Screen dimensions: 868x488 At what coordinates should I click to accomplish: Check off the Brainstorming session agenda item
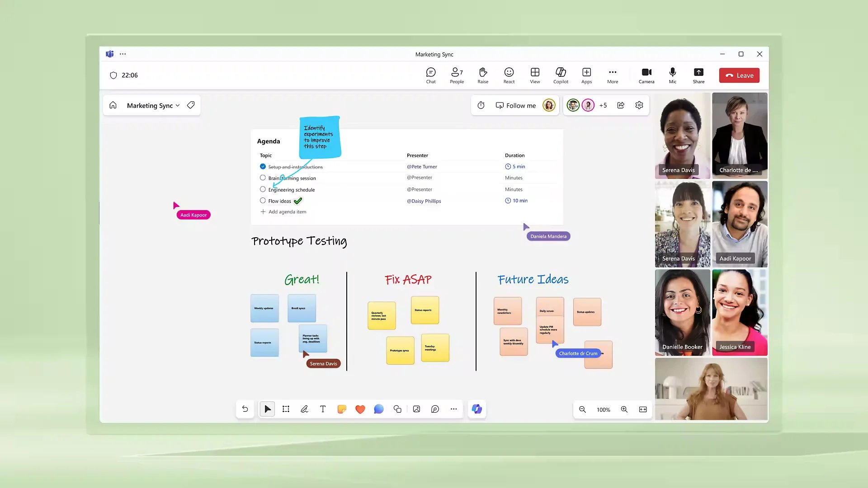coord(263,178)
